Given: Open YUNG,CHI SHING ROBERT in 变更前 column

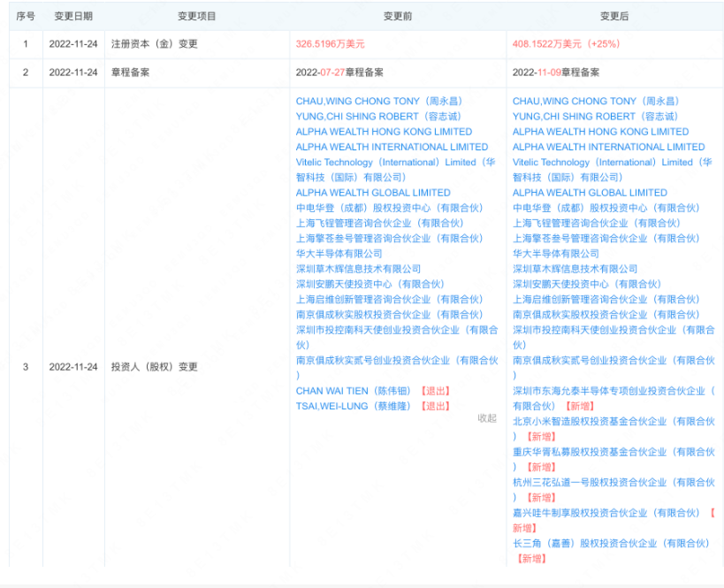Looking at the screenshot, I should tap(378, 117).
